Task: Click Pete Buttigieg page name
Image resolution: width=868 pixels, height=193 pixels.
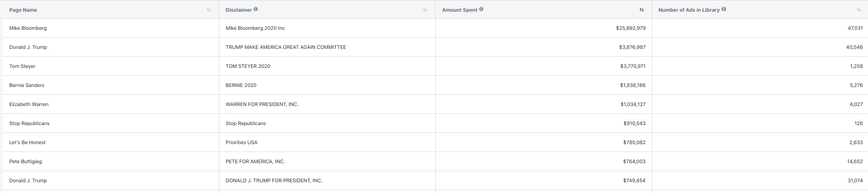Action: pyautogui.click(x=25, y=162)
